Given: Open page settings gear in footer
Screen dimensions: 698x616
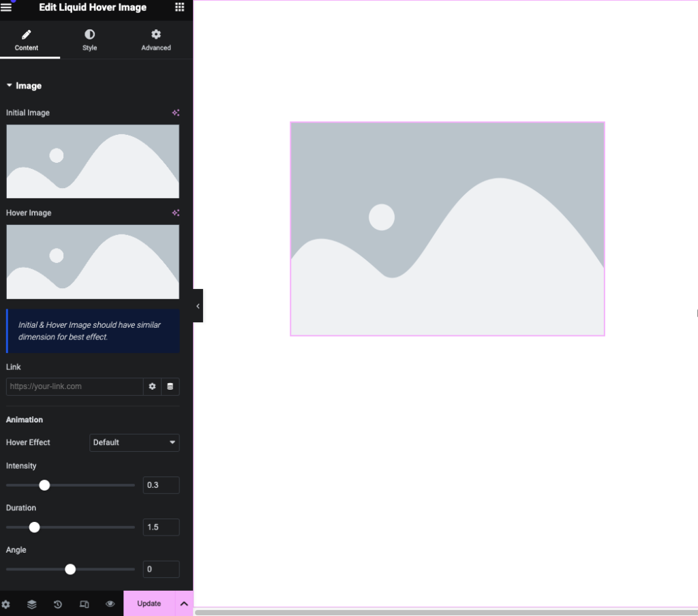Looking at the screenshot, I should (x=5, y=604).
